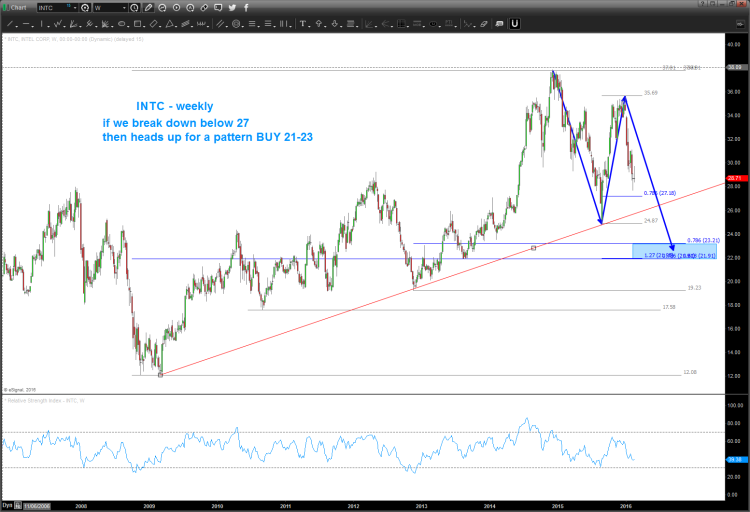Click the Chart window title label
Image resolution: width=750 pixels, height=512 pixels.
19,8
